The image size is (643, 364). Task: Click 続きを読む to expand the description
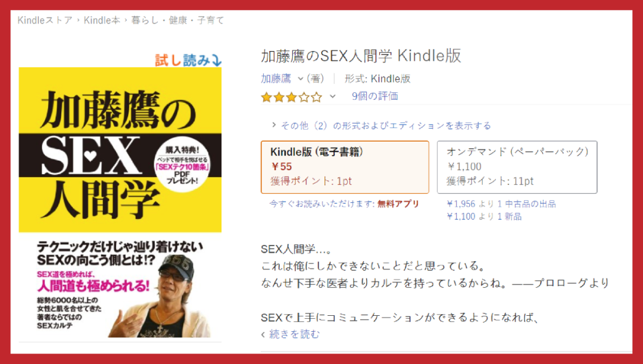click(x=294, y=334)
